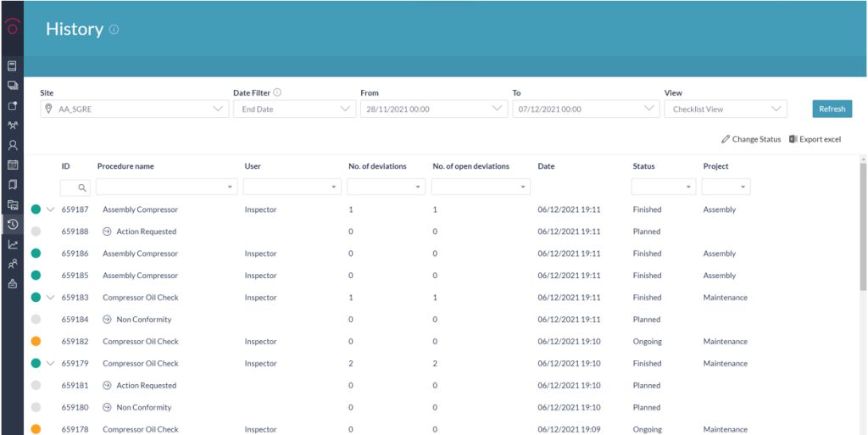
Task: Sort by the Project column header
Action: point(715,166)
